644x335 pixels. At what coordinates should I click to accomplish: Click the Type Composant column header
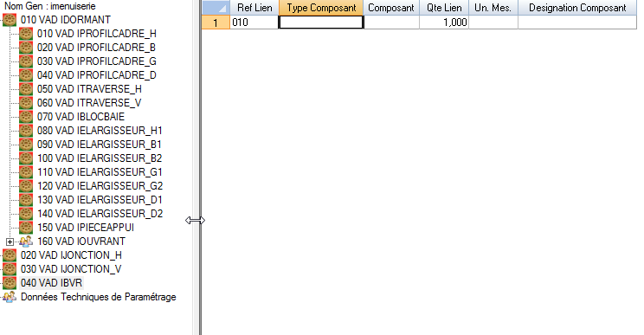(321, 8)
